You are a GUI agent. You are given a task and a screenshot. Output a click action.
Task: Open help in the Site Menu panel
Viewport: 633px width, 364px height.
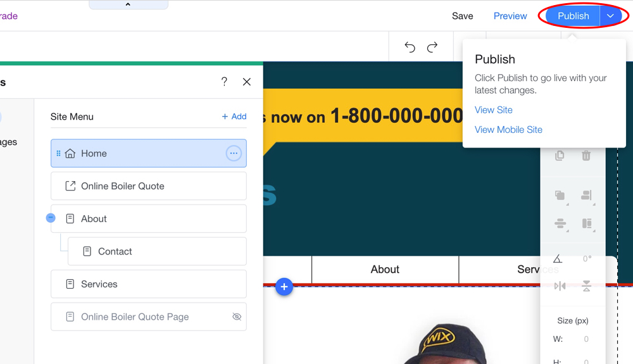(224, 82)
